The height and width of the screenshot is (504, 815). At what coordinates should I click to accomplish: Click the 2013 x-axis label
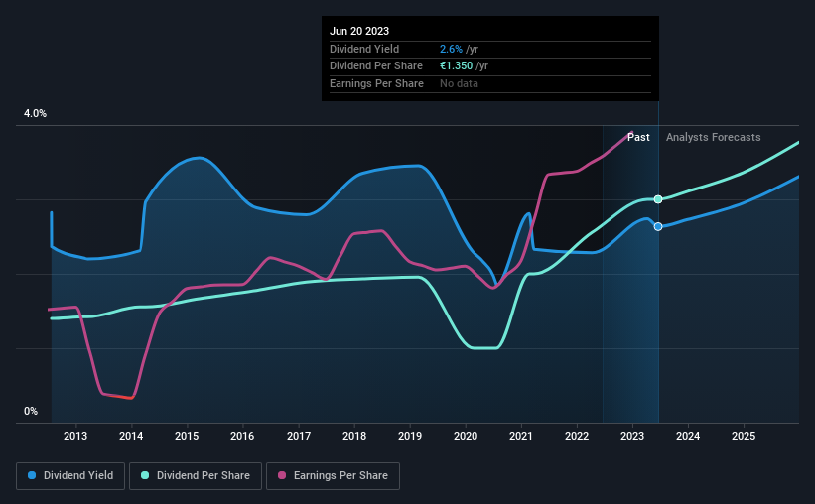75,436
